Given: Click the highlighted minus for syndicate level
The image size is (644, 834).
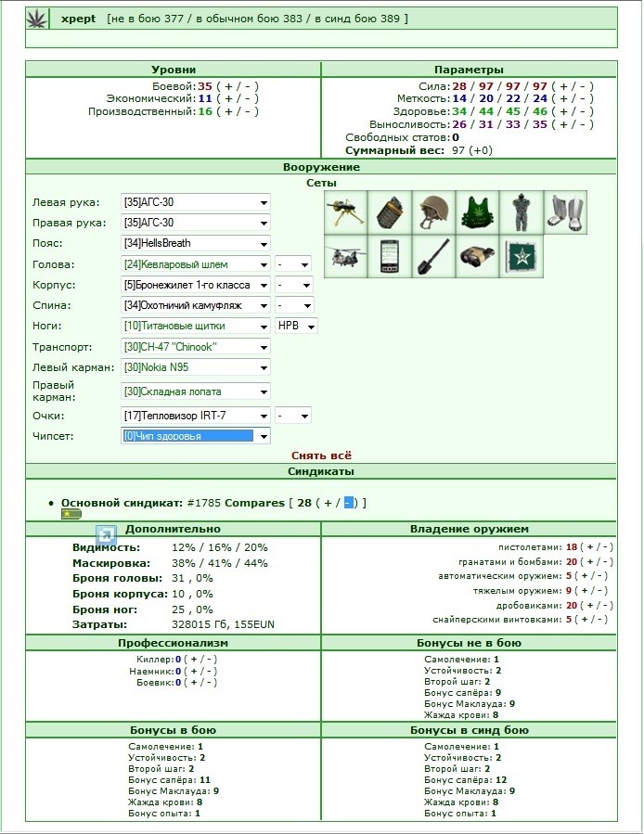Looking at the screenshot, I should [x=348, y=503].
